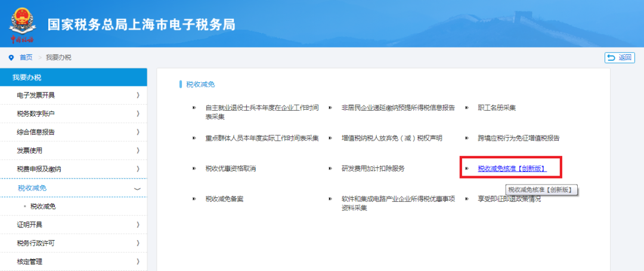Expand 证明开具 chevron in the sidebar

137,225
